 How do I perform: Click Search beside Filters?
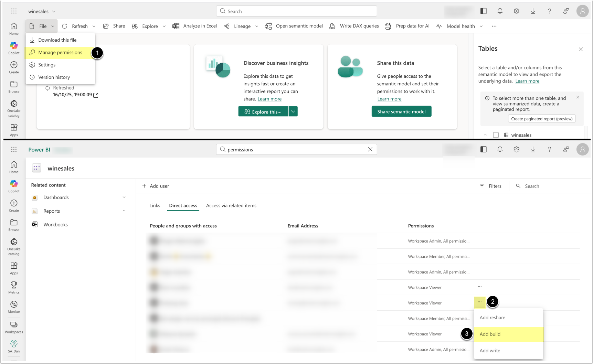click(x=527, y=186)
